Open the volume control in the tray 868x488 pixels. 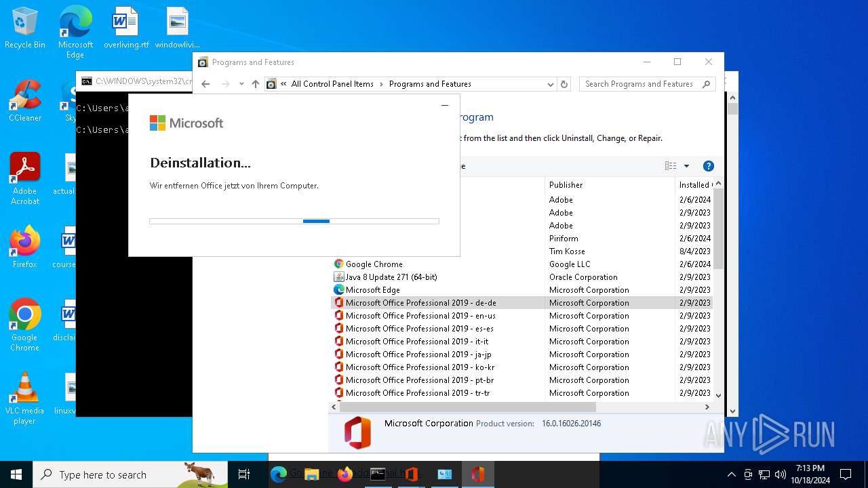780,474
